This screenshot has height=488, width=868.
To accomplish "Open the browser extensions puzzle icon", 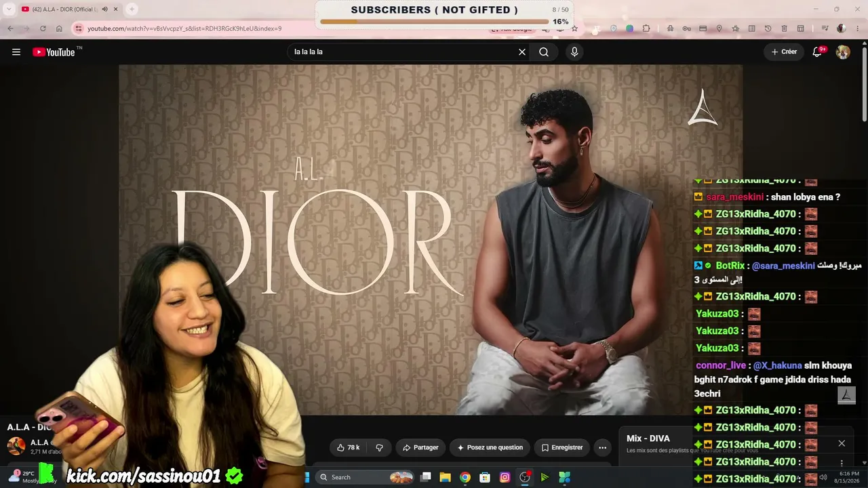I will [x=646, y=28].
